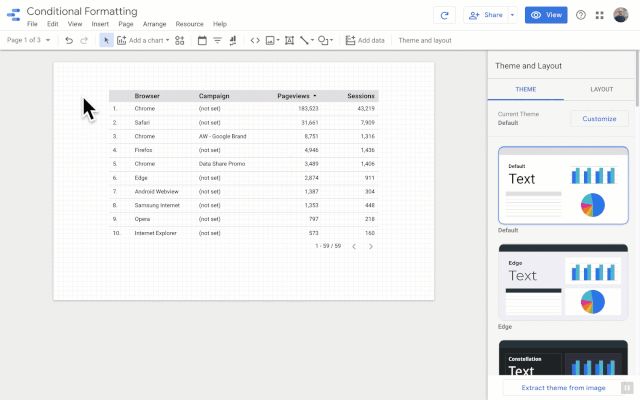Open the Page menu

click(126, 24)
